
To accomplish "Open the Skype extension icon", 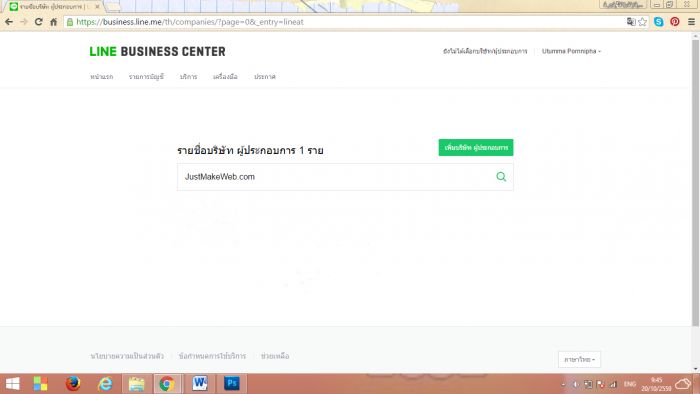I will tap(658, 21).
